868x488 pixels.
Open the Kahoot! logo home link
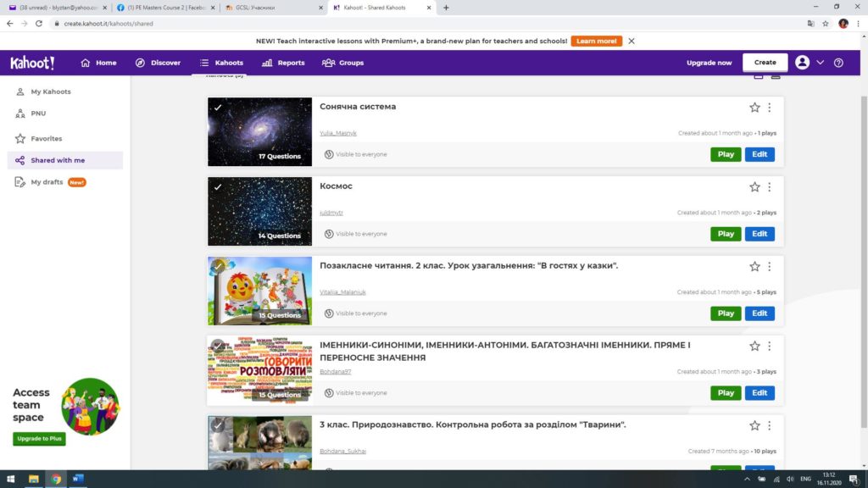coord(33,63)
